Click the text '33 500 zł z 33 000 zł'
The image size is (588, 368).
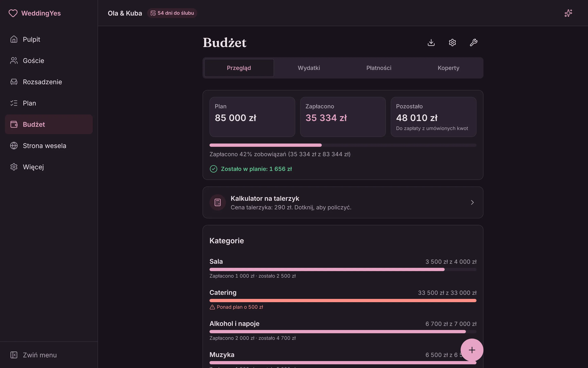447,293
